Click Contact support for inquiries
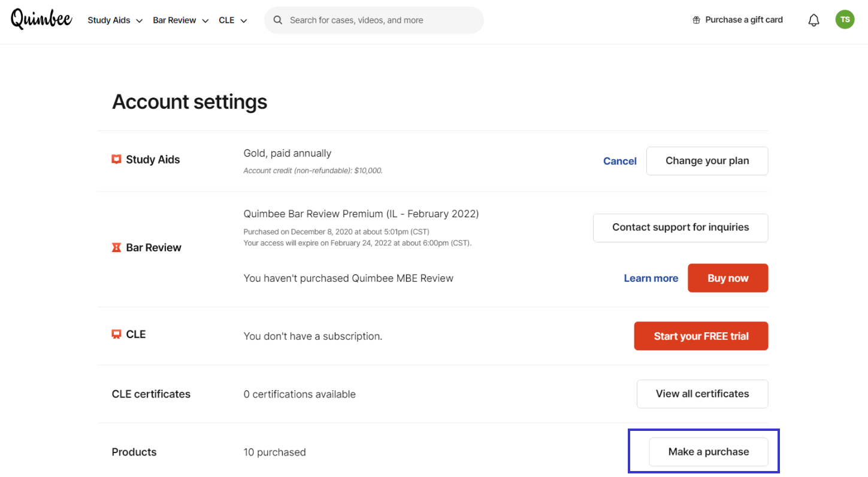 coord(681,227)
